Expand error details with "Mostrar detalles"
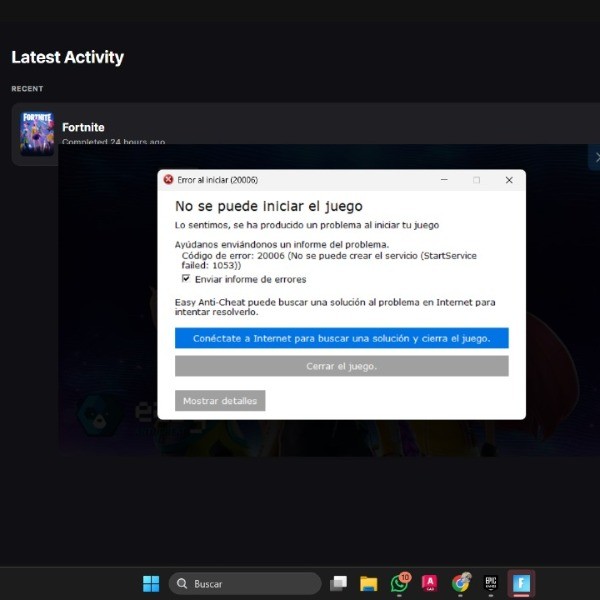 [220, 401]
